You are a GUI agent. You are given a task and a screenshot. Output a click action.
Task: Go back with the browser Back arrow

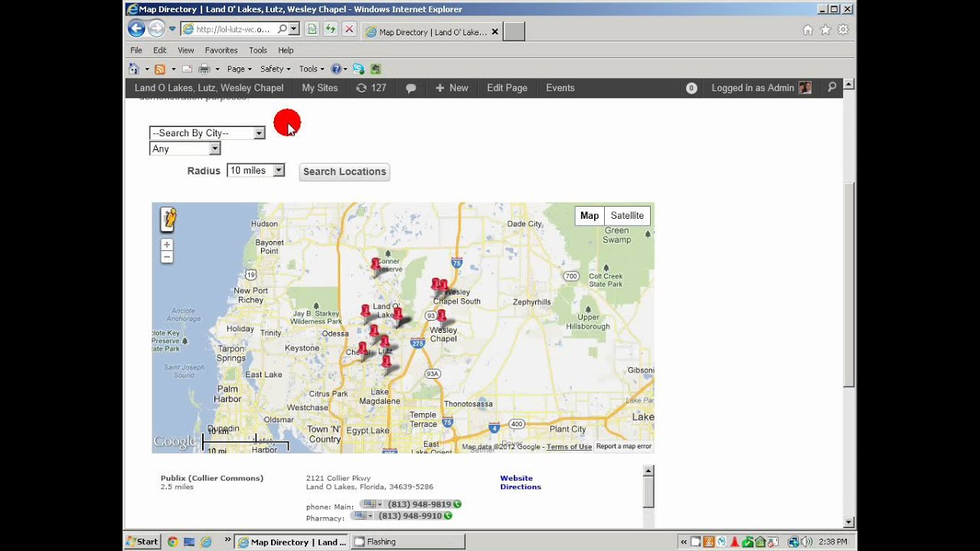click(x=136, y=29)
